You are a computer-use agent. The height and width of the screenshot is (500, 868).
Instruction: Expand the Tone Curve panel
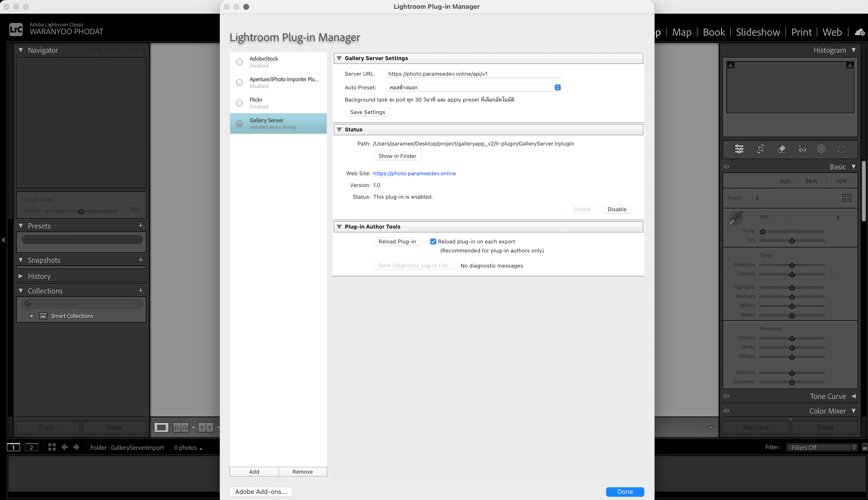(854, 396)
